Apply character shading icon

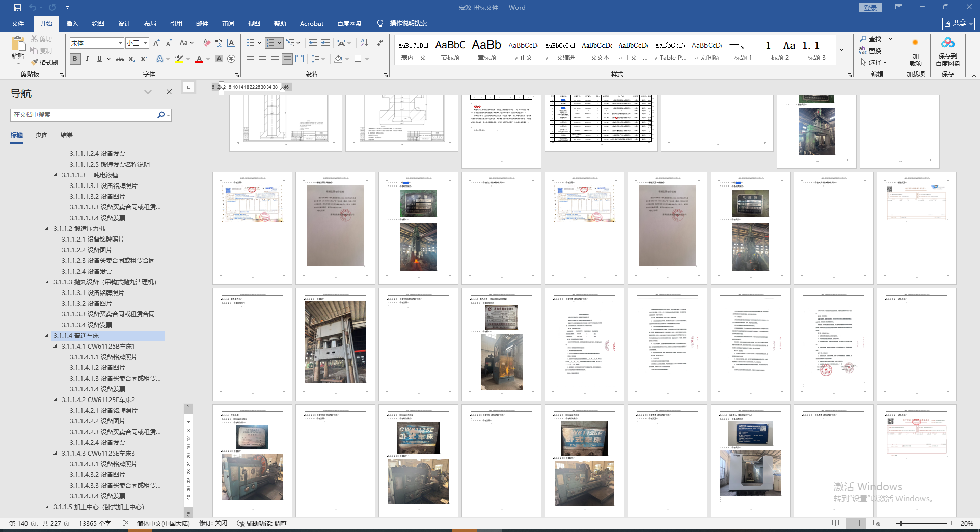pos(219,59)
